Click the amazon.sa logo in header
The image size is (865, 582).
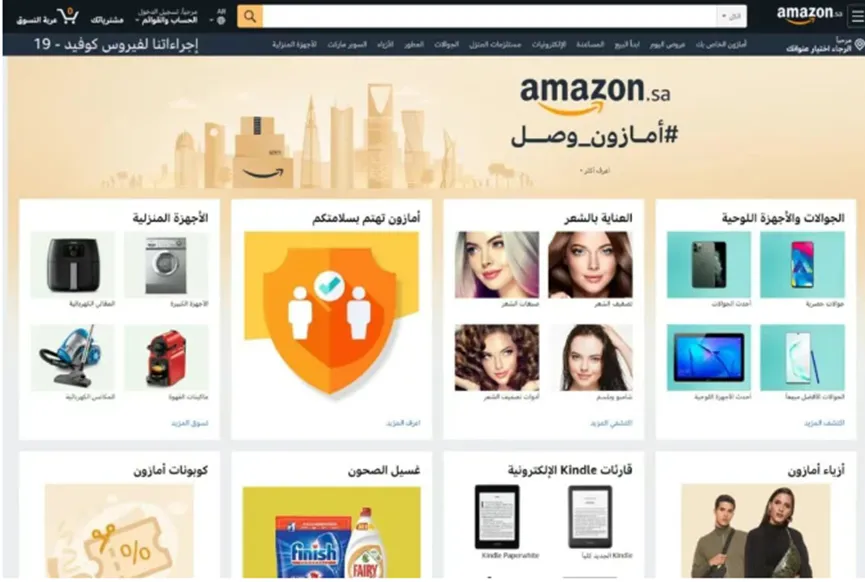(x=809, y=15)
